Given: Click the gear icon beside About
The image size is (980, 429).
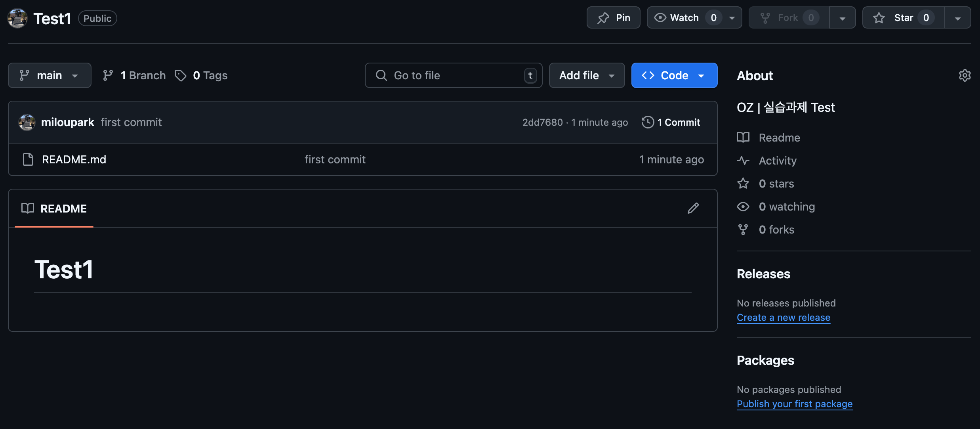Looking at the screenshot, I should point(965,75).
